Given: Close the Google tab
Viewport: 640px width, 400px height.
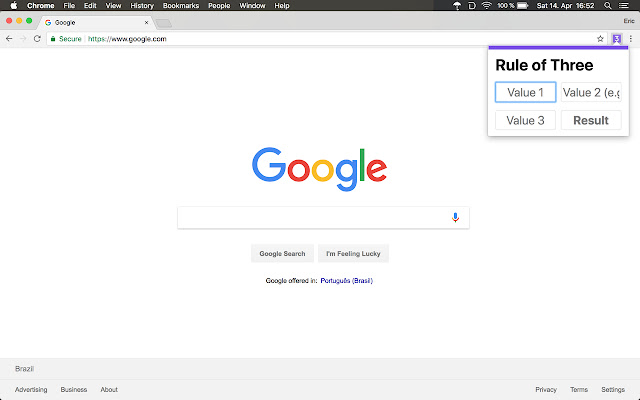Looking at the screenshot, I should (x=147, y=22).
